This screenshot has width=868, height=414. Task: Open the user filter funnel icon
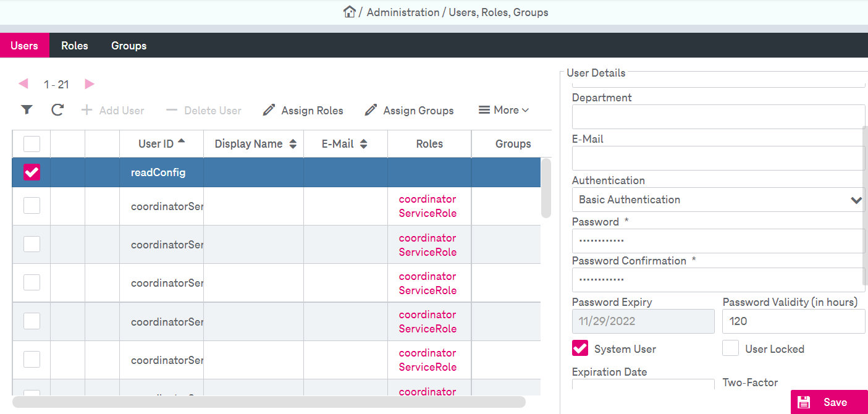[27, 110]
